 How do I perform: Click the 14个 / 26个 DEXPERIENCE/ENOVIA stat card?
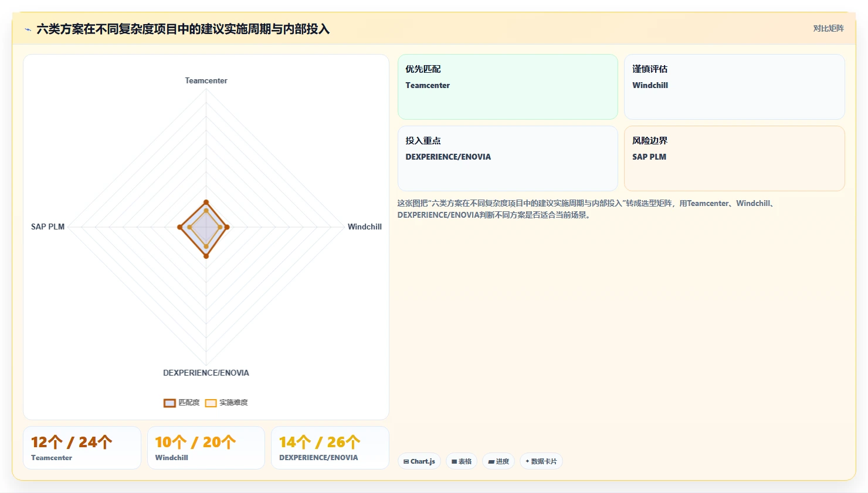pyautogui.click(x=330, y=448)
